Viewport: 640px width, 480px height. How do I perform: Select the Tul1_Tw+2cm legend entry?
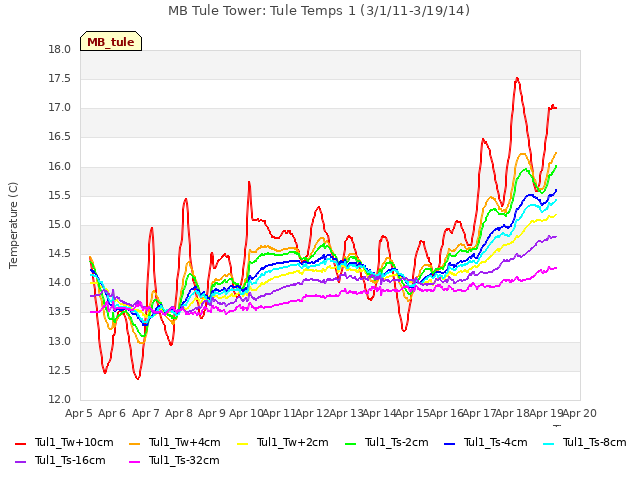(x=283, y=442)
